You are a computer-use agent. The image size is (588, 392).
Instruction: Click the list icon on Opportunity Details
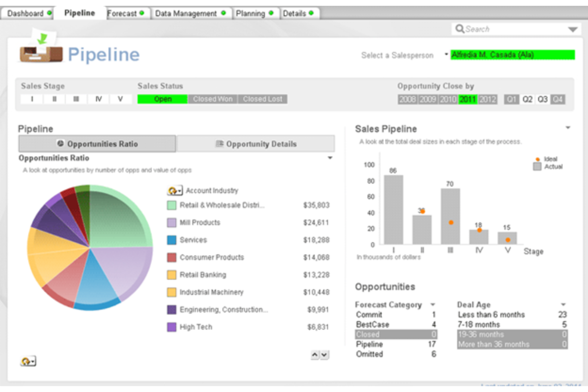220,145
